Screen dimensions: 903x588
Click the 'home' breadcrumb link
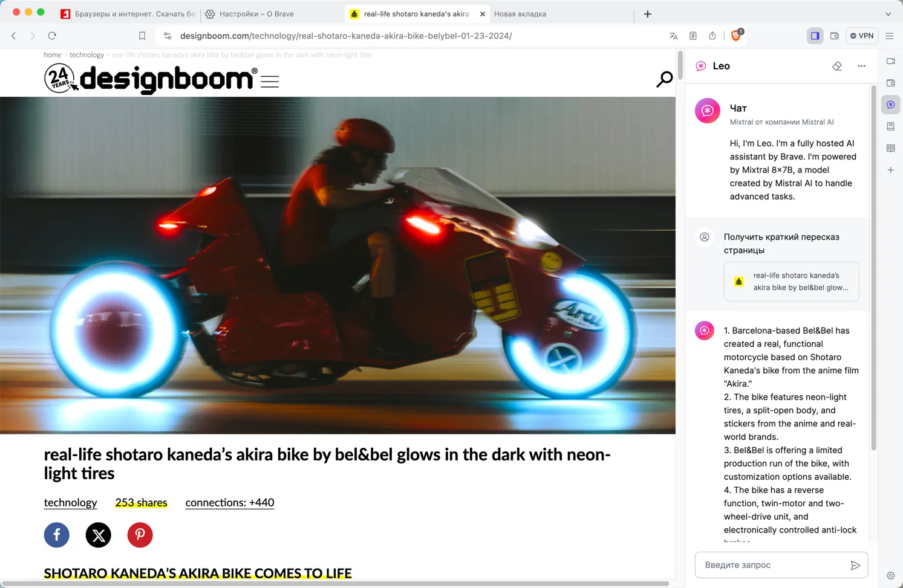[53, 55]
